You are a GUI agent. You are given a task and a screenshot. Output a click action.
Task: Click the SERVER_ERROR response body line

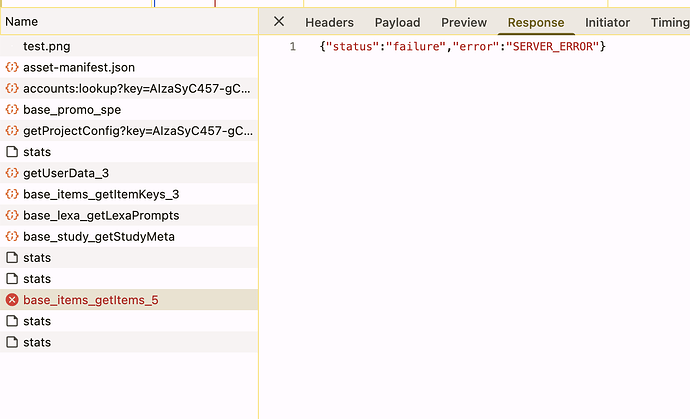463,47
